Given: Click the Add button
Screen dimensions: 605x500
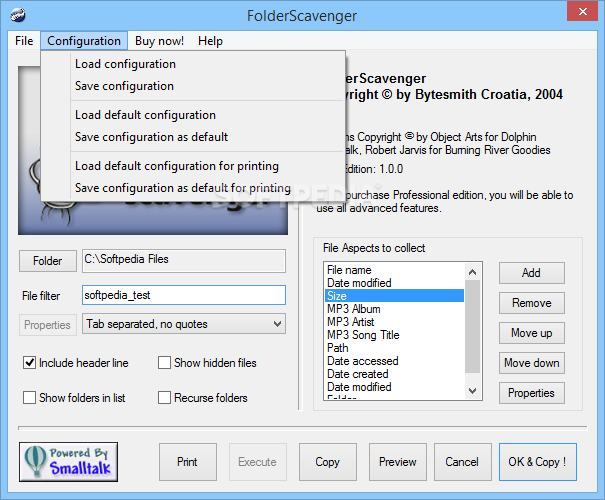Looking at the screenshot, I should [531, 273].
